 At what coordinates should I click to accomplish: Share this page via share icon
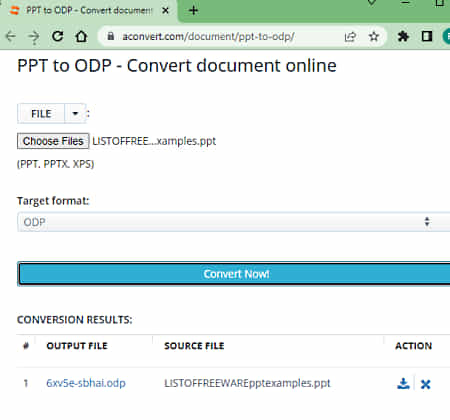350,36
